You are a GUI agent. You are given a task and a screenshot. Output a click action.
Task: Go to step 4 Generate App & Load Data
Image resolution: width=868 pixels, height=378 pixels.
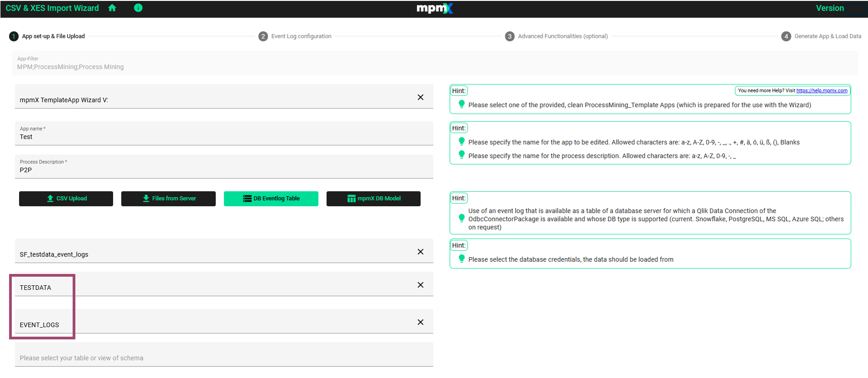click(x=821, y=36)
